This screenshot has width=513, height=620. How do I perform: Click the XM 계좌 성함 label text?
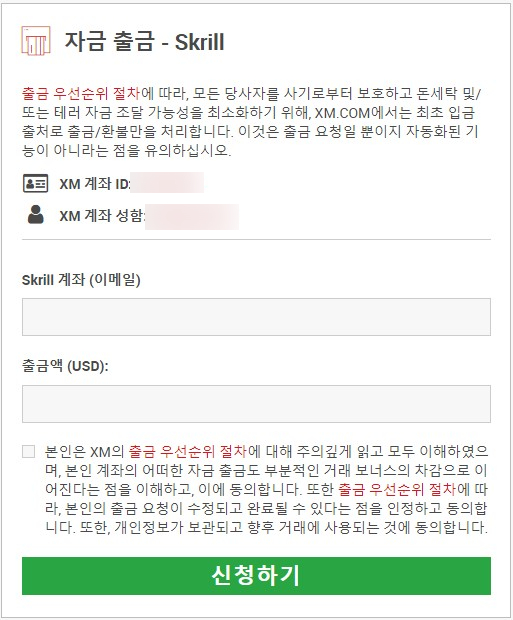[102, 215]
